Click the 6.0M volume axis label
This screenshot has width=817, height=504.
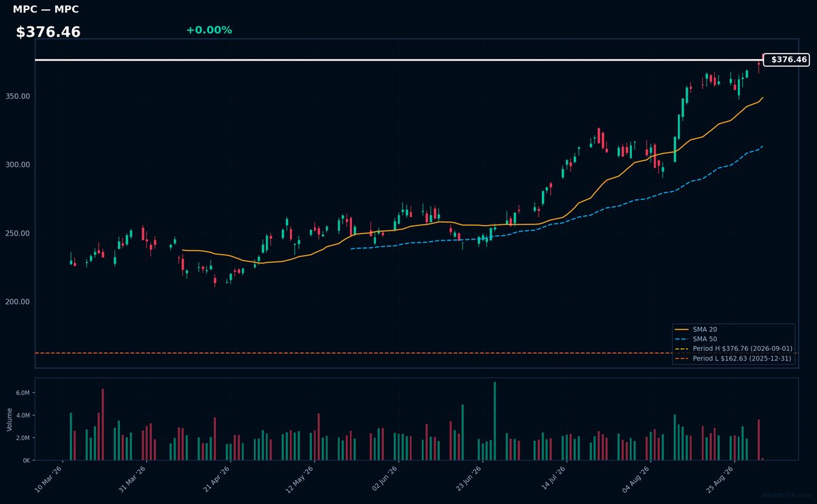(23, 393)
